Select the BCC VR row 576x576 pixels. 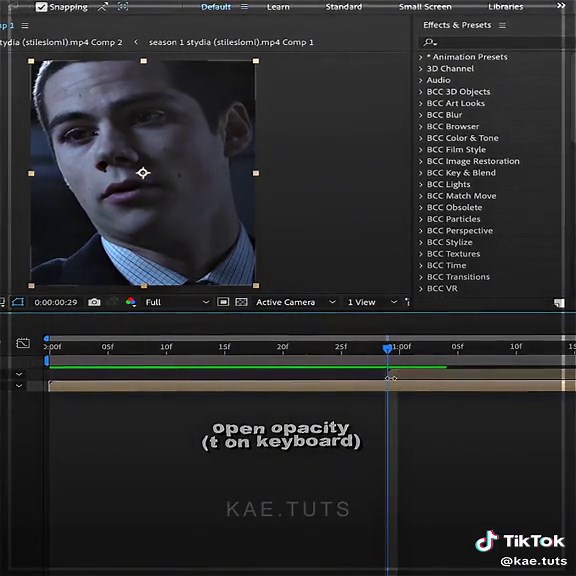click(x=438, y=288)
